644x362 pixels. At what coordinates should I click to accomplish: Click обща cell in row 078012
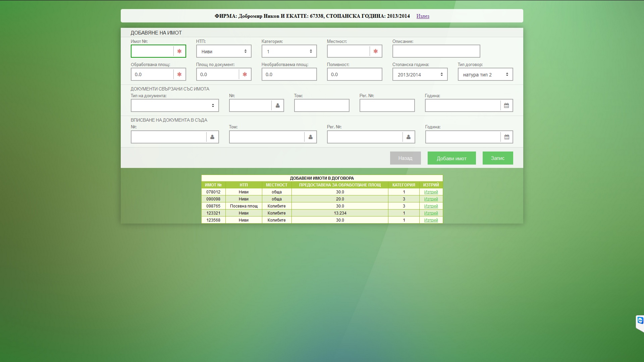tap(277, 192)
